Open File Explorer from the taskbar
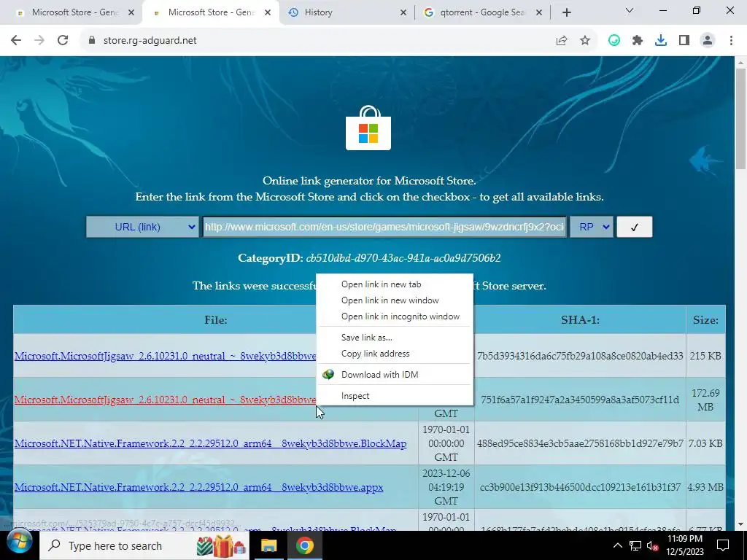This screenshot has width=747, height=560. [268, 545]
